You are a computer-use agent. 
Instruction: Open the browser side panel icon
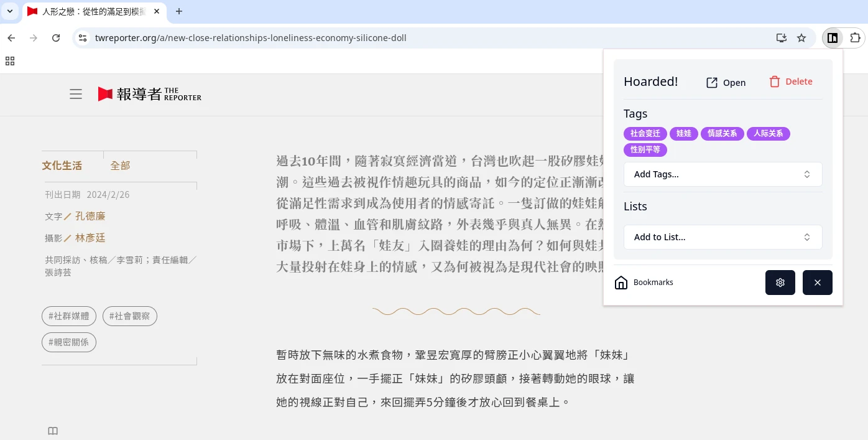pos(833,38)
